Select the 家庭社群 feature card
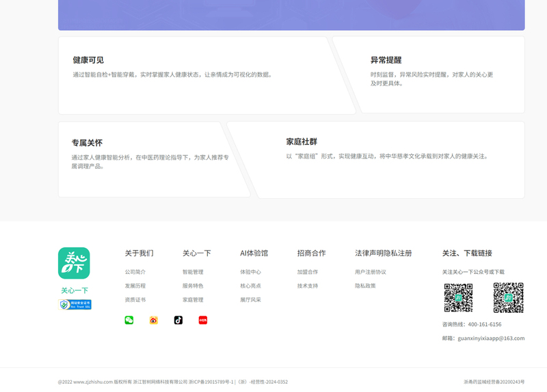The image size is (547, 392). pos(376,160)
